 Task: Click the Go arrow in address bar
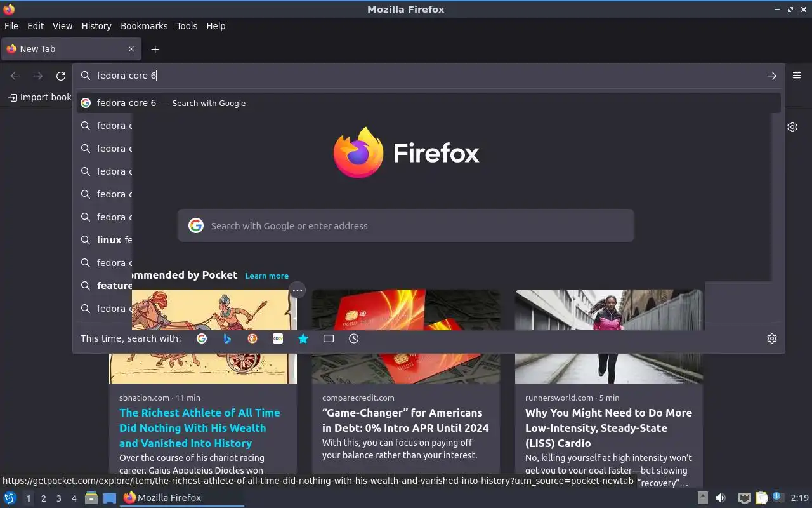tap(772, 76)
